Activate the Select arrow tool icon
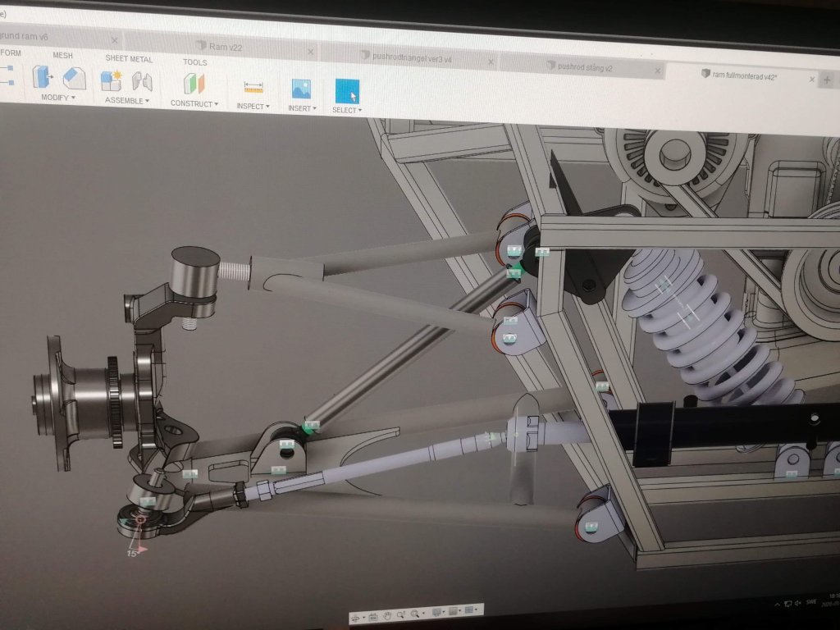This screenshot has width=840, height=630. (347, 90)
